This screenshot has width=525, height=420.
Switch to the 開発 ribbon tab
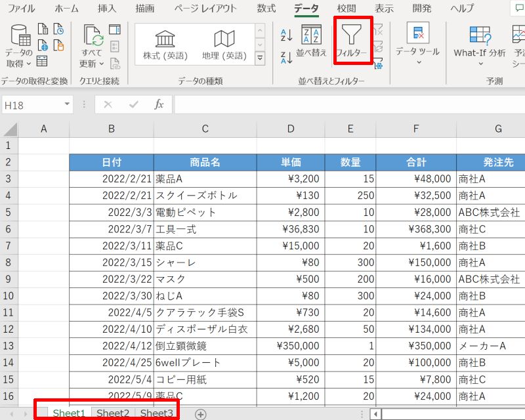423,9
